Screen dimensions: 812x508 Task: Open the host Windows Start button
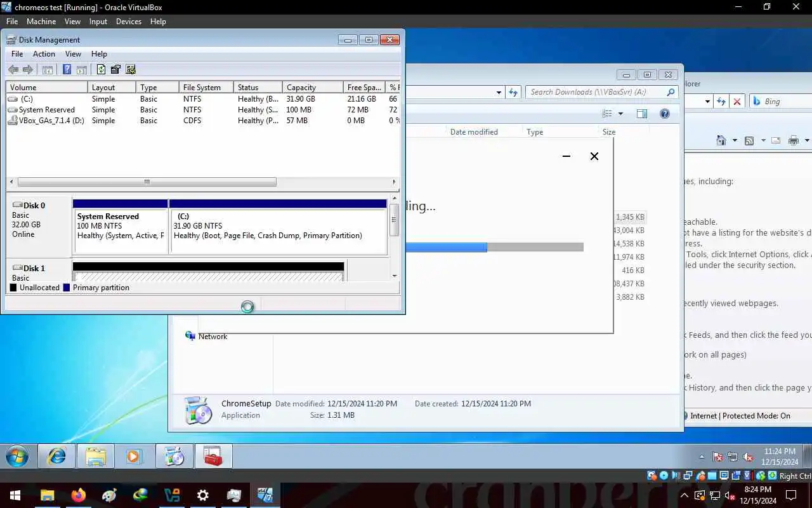(x=15, y=495)
